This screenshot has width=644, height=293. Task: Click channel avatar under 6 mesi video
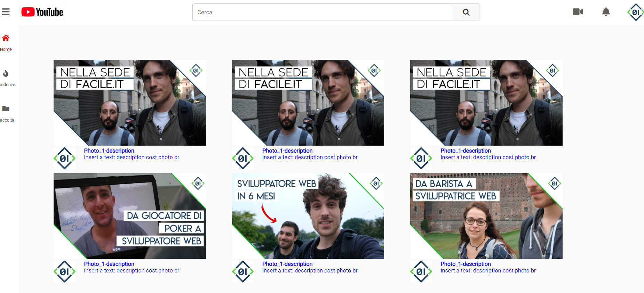coord(243,272)
